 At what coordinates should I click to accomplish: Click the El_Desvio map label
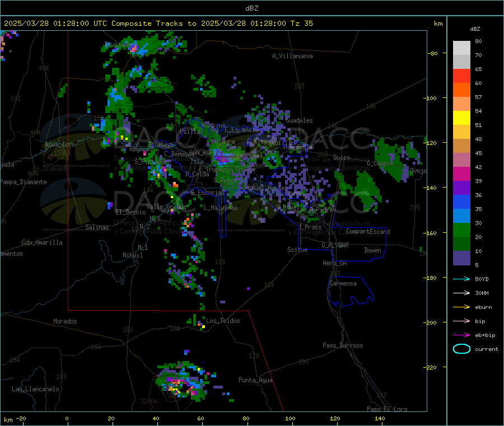click(x=130, y=212)
